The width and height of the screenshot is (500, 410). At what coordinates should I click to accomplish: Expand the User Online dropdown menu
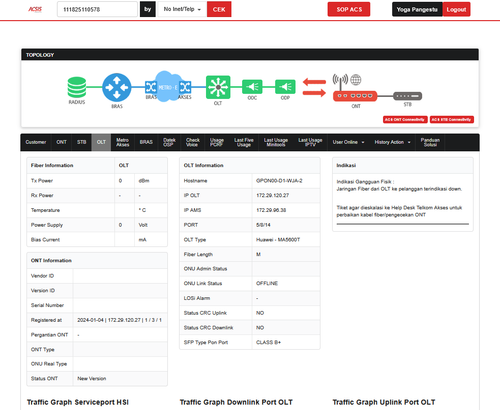pos(348,142)
